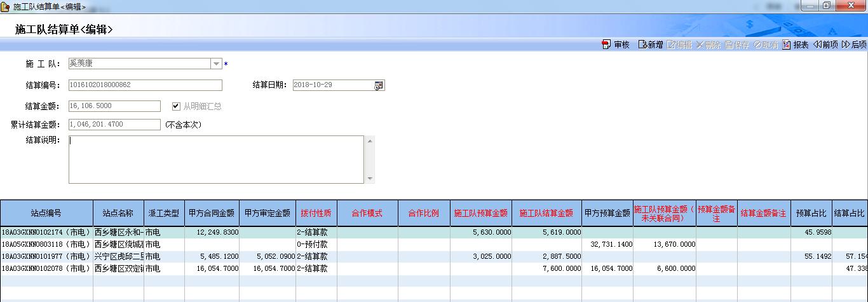Select the row with 18A03GXNN0101977
Viewport: 868px width, 302px height.
coord(46,256)
